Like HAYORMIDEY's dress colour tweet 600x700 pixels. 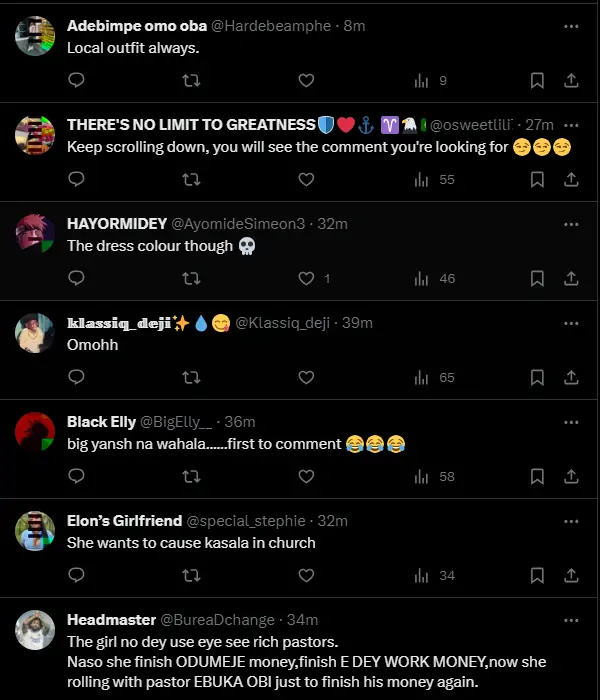pos(307,278)
